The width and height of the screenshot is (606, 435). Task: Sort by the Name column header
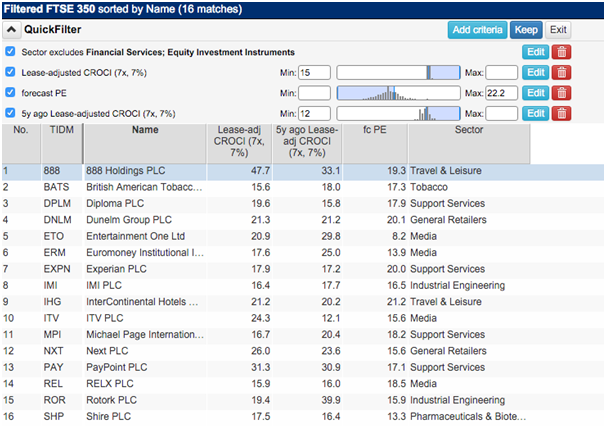145,143
